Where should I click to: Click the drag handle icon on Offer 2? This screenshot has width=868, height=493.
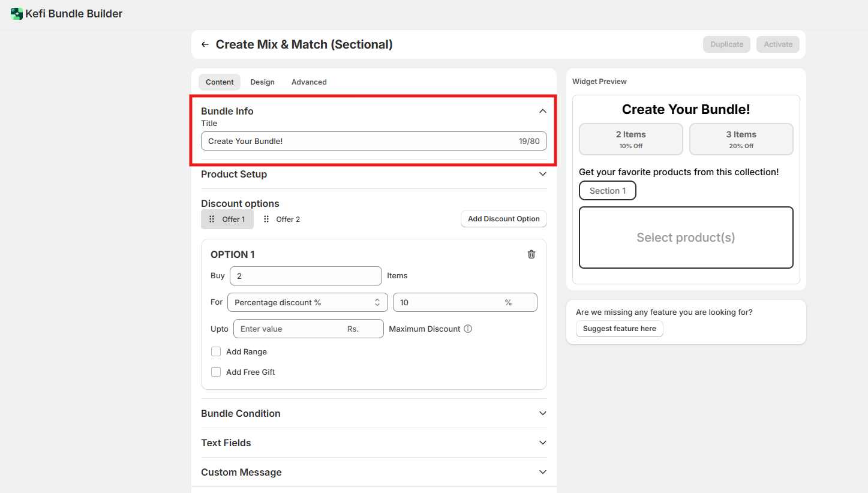266,220
